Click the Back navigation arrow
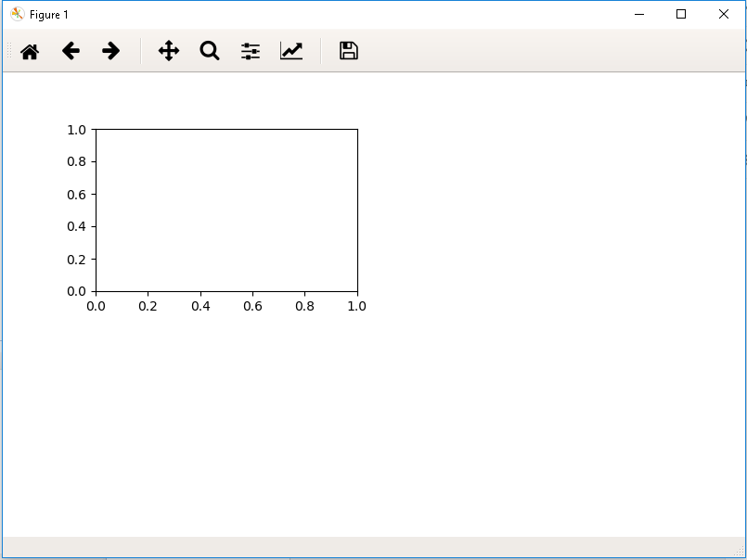747x560 pixels. (x=71, y=51)
